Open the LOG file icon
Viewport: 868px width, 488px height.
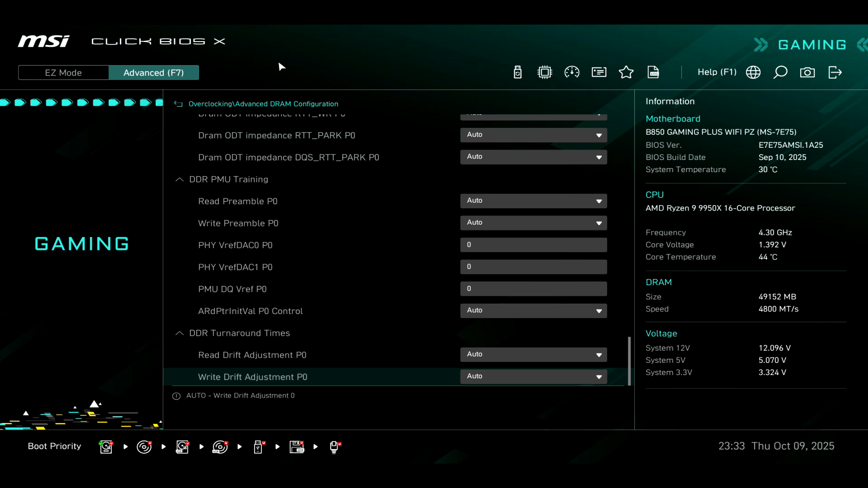pos(653,72)
